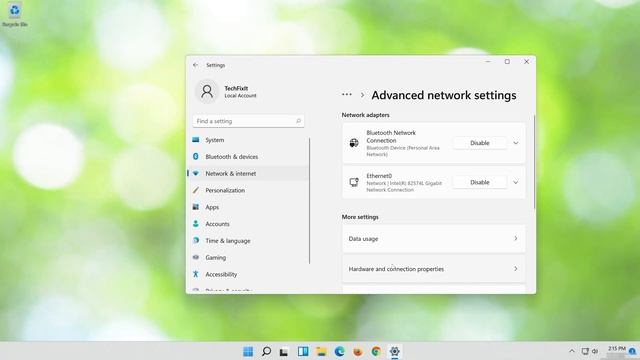Open Hardware and connection properties row

(x=433, y=269)
